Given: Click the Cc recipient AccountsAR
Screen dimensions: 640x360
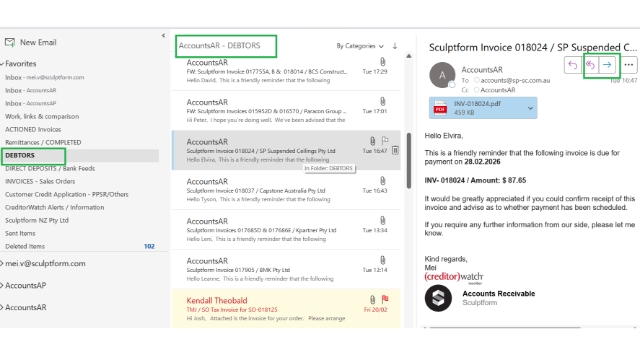Looking at the screenshot, I should tap(498, 90).
